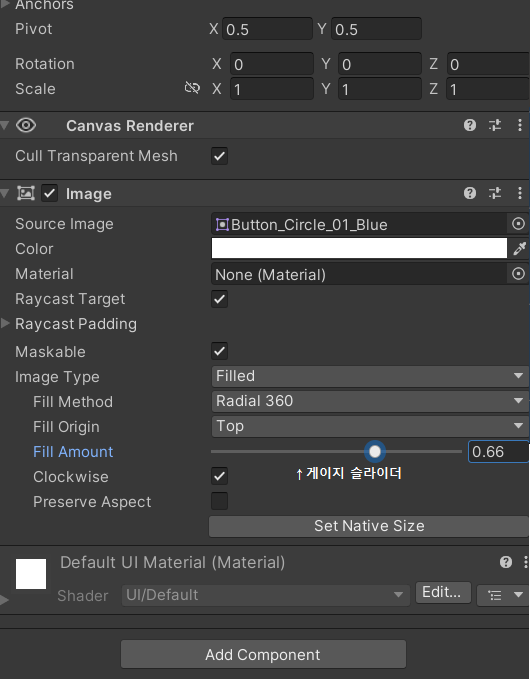Collapse the Canvas Renderer component foldout
530x679 pixels.
(x=5, y=126)
